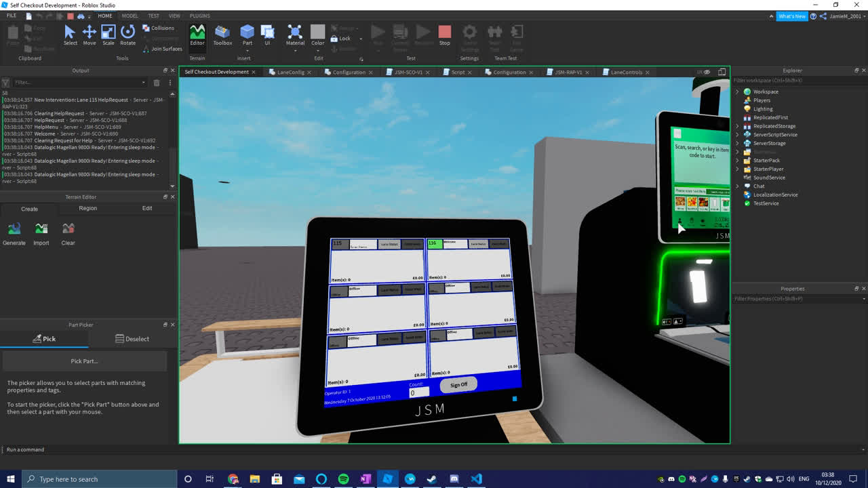The height and width of the screenshot is (488, 868).
Task: Open Steam from the taskbar
Action: point(432,479)
